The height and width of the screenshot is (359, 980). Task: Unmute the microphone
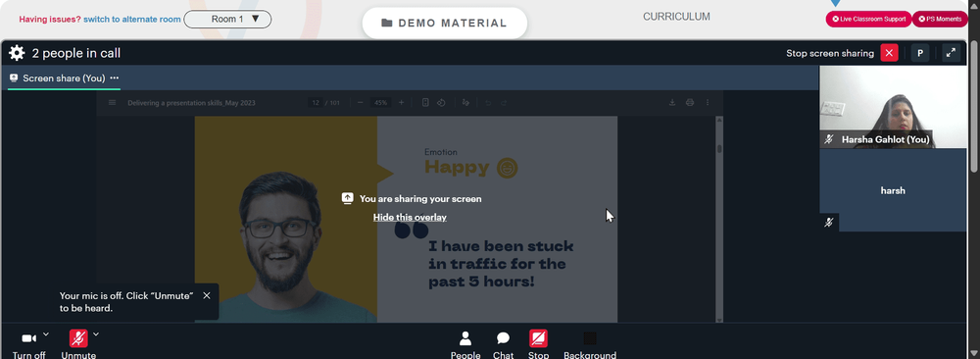[x=78, y=344]
